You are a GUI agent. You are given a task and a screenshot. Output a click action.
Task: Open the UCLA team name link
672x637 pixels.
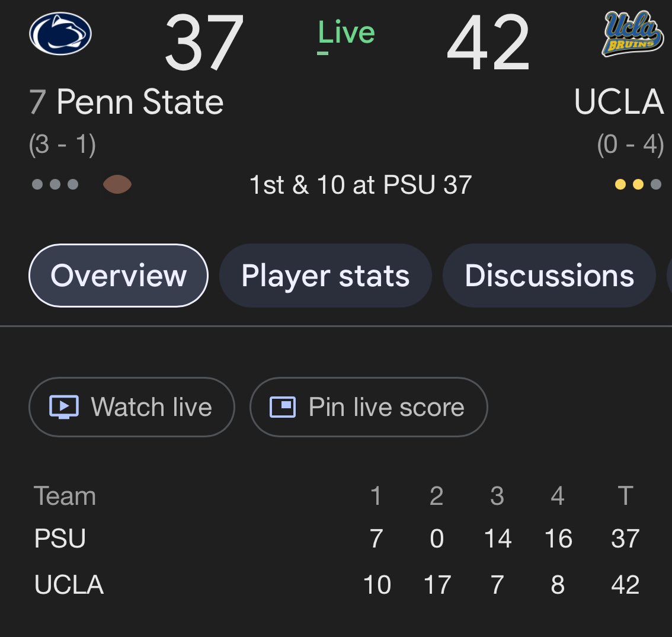(619, 102)
